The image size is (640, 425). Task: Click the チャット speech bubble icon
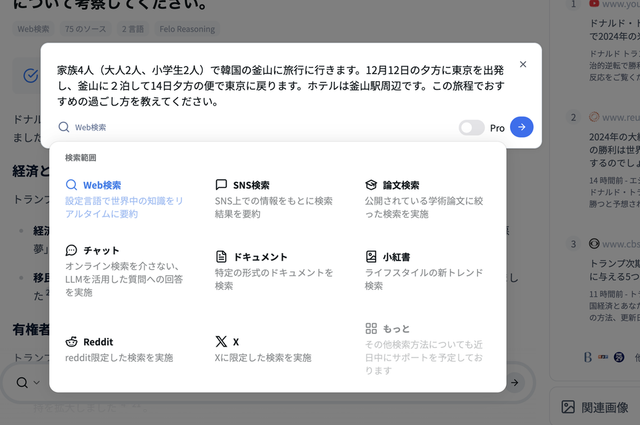72,250
